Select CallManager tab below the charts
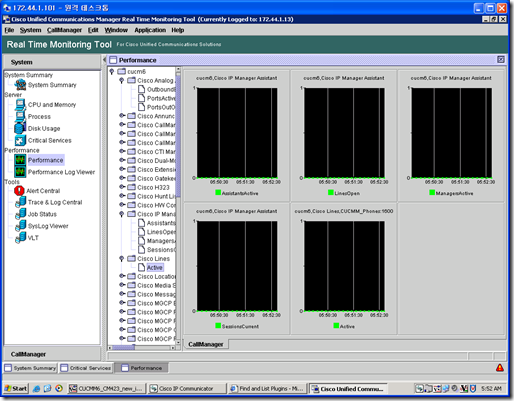This screenshot has width=514, height=401. (x=205, y=344)
